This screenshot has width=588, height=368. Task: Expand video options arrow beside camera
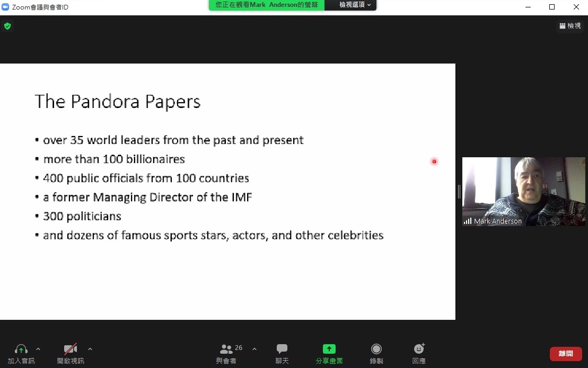click(x=90, y=349)
